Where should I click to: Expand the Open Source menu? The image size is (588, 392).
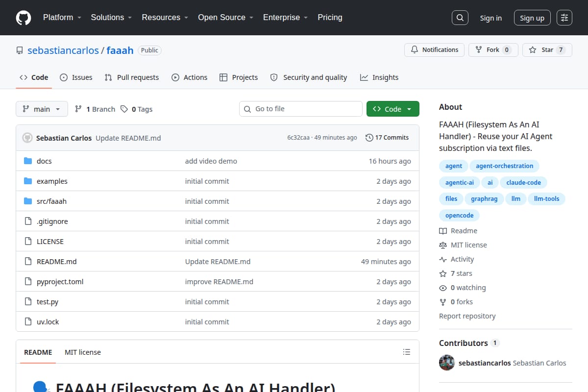(x=225, y=17)
